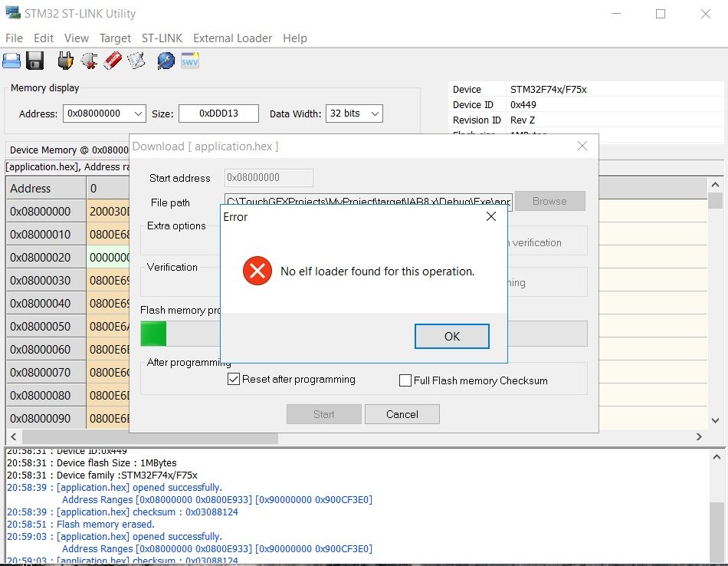
Task: Click the Full chip erase eraser icon
Action: 113,61
